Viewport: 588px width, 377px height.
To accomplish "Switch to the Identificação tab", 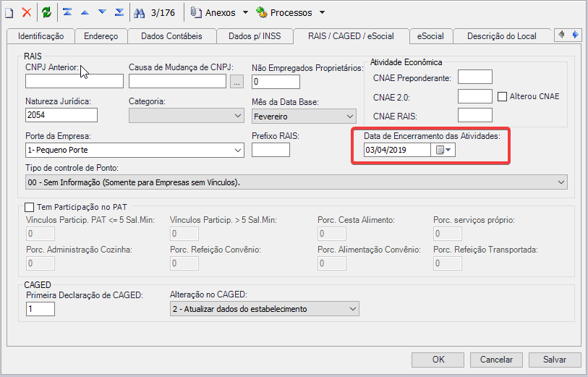I will tap(41, 36).
